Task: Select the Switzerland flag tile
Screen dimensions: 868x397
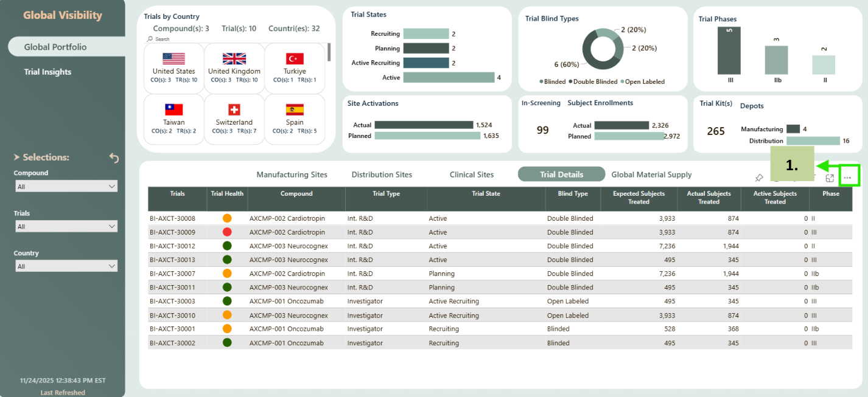Action: point(234,119)
